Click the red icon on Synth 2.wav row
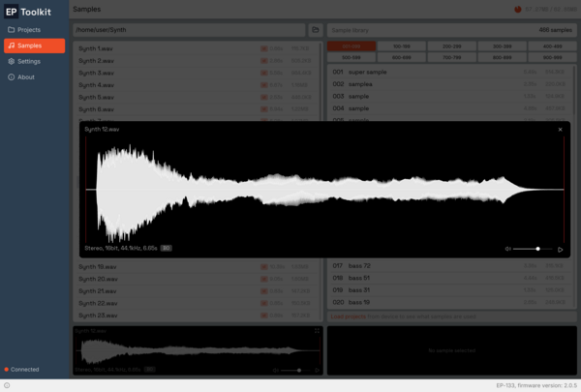Viewport: 581px width, 392px height. tap(263, 61)
